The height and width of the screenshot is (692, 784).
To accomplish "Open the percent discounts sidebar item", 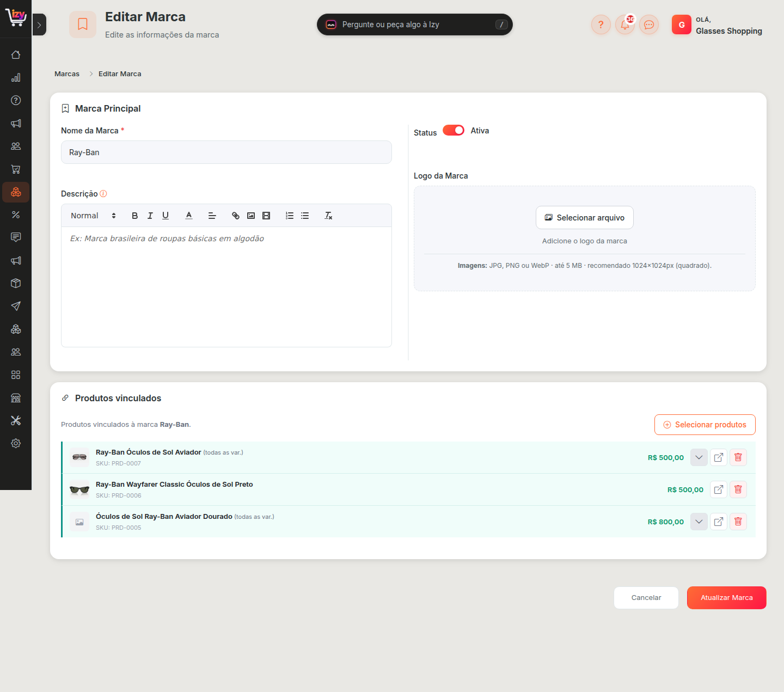I will [x=16, y=215].
